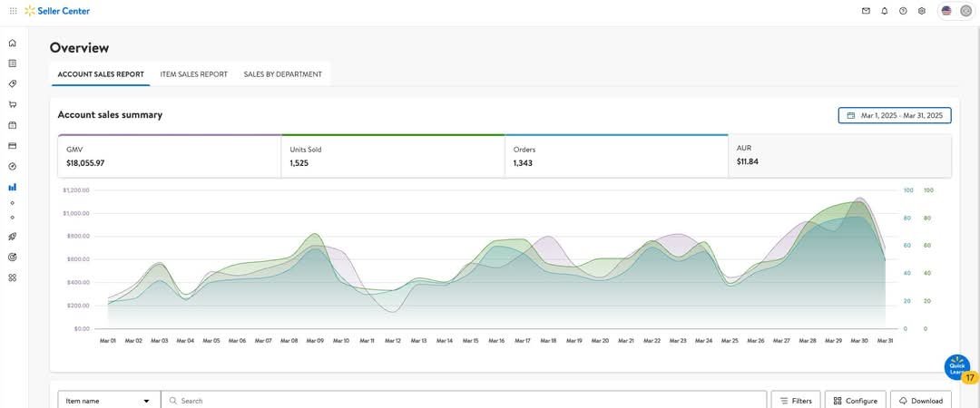Focus the item Search field
980x408 pixels.
click(464, 401)
